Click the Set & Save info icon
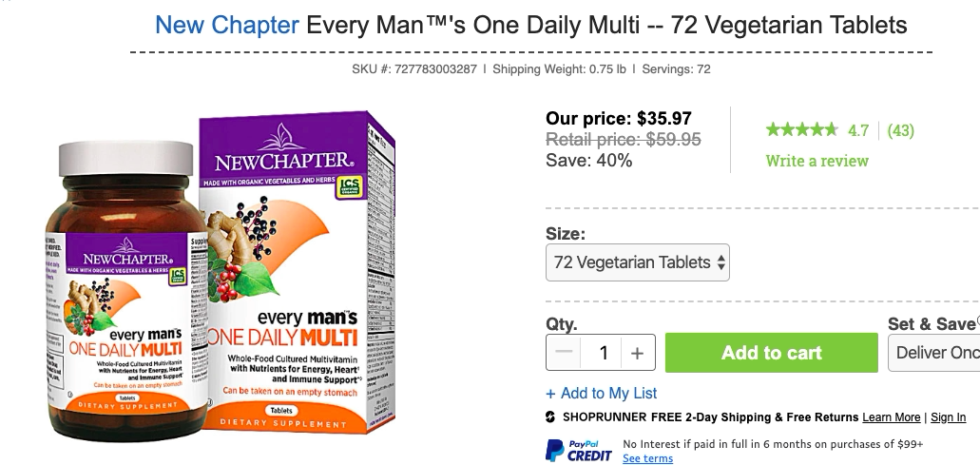 (977, 320)
